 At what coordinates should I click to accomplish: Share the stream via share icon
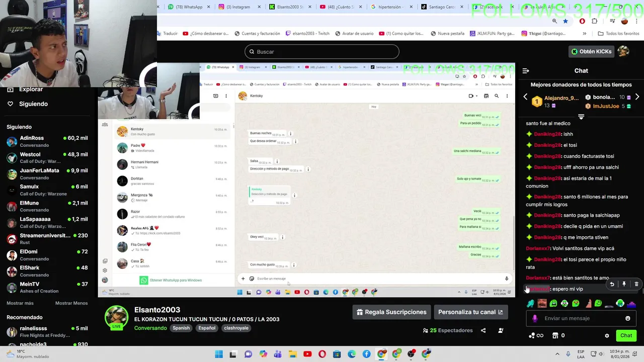484,330
